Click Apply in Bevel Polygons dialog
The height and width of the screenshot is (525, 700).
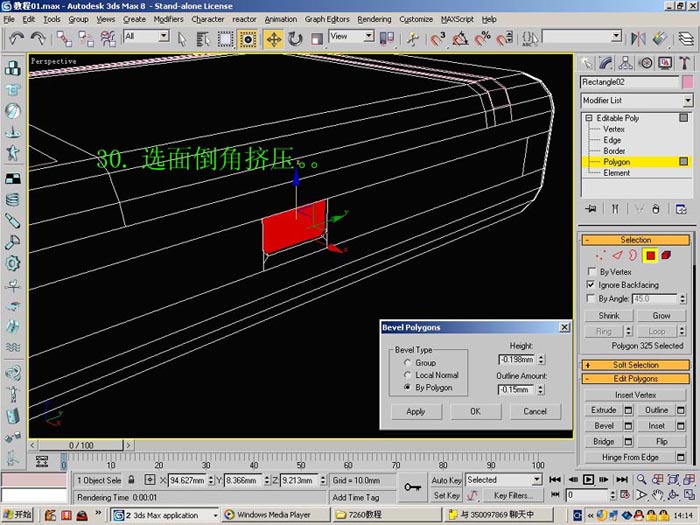(x=416, y=412)
